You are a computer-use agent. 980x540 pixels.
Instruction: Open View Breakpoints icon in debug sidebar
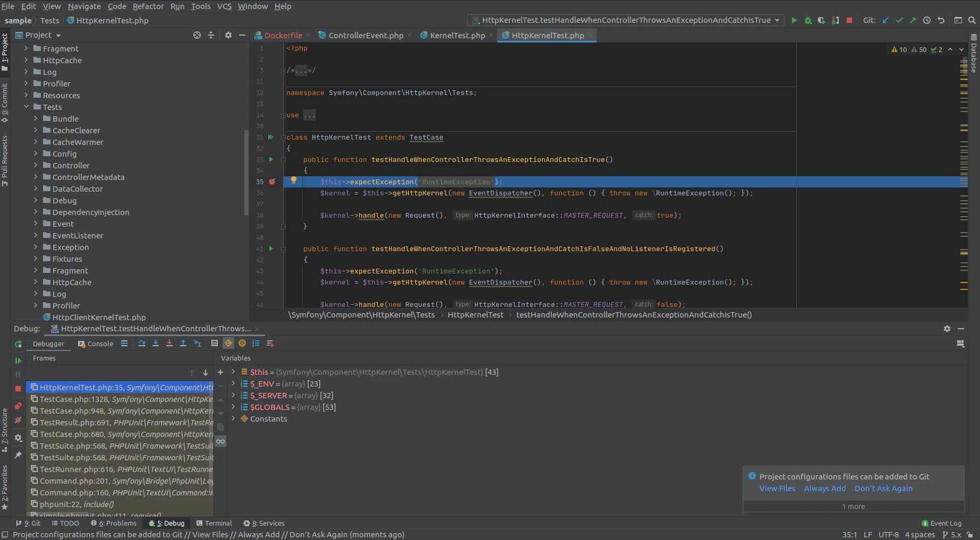tap(18, 406)
